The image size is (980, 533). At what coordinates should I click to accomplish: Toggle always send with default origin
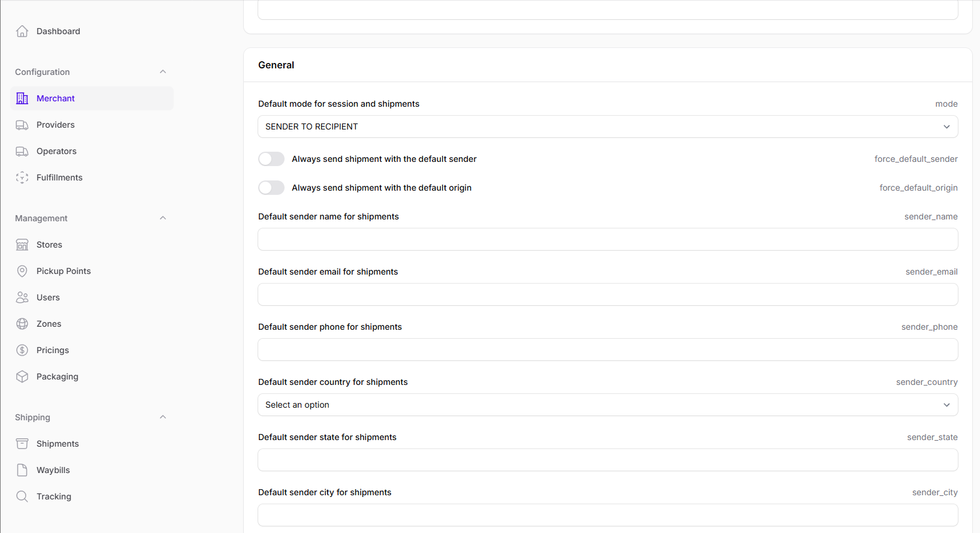point(271,188)
